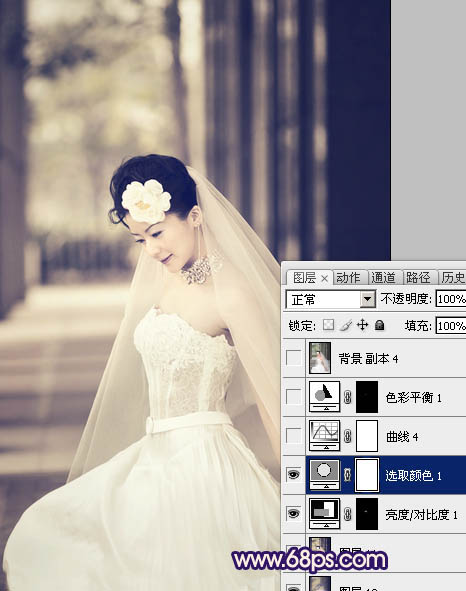This screenshot has height=591, width=466.
Task: Show the 色彩平衡 1 layer
Action: pyautogui.click(x=293, y=397)
